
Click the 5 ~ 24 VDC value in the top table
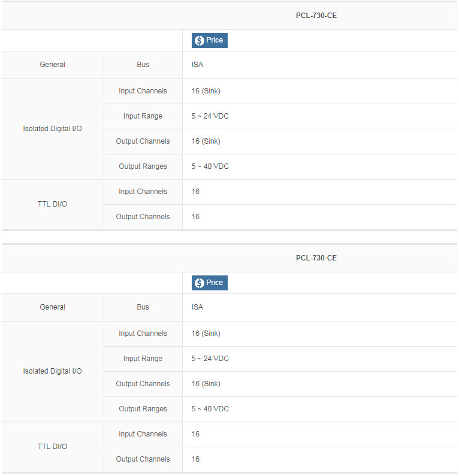pos(210,116)
